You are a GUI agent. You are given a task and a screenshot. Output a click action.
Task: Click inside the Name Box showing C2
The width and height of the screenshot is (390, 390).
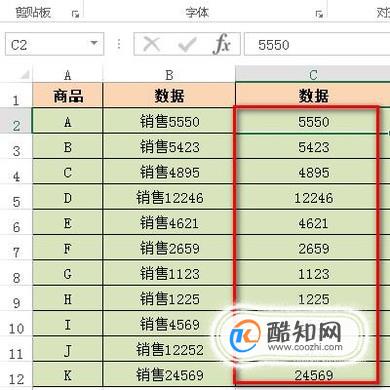click(54, 44)
